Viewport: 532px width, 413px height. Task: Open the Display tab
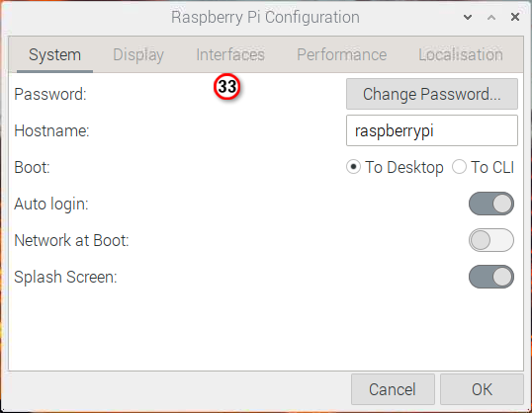point(138,55)
